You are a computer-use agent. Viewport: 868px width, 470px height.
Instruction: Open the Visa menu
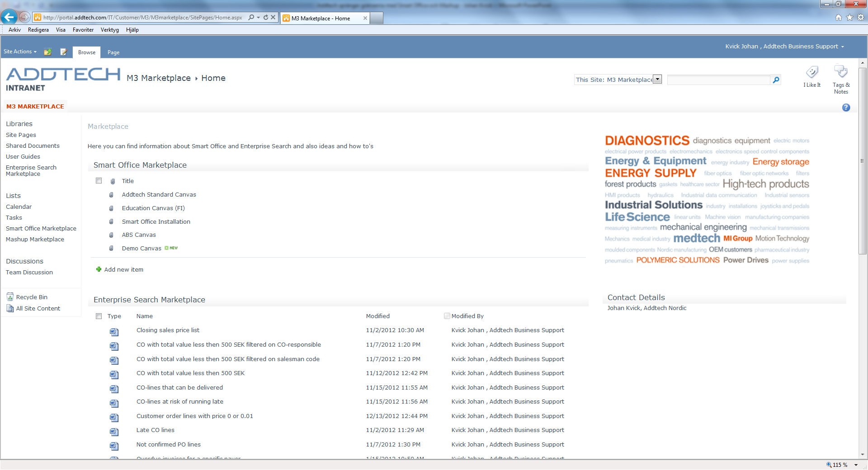[61, 30]
